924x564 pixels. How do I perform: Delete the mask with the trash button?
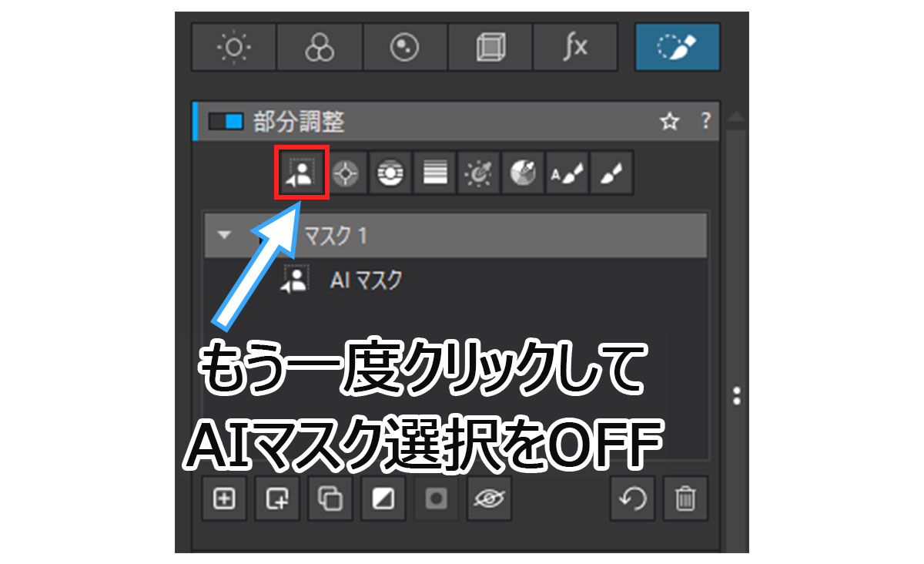[685, 499]
